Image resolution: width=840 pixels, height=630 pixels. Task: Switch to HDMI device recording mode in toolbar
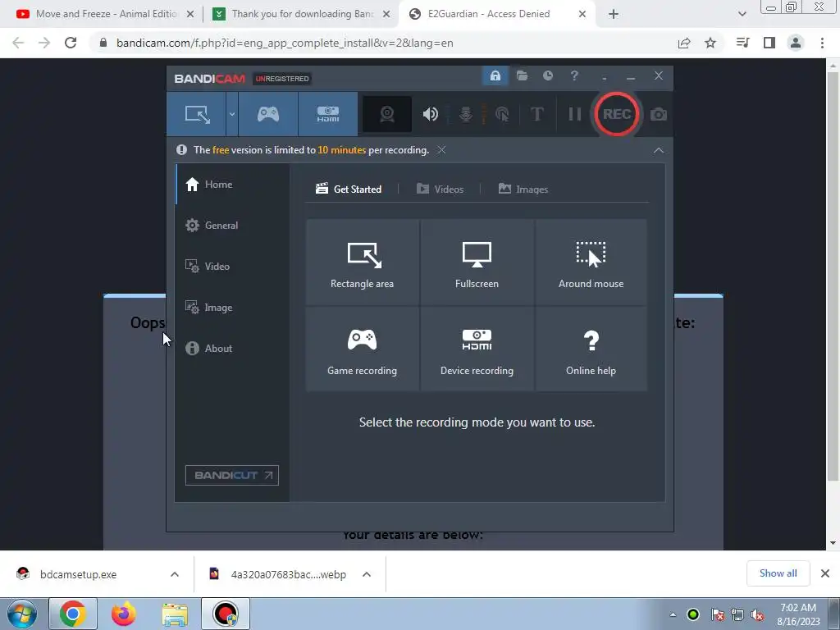(x=328, y=114)
